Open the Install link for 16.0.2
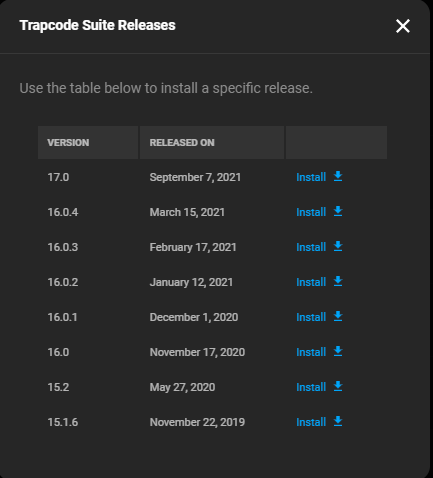433x478 pixels. coord(311,282)
